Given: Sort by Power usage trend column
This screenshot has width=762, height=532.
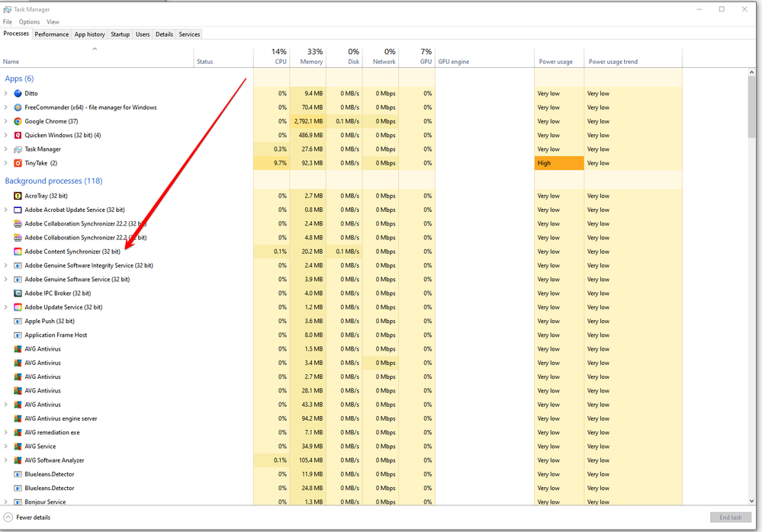Looking at the screenshot, I should click(633, 56).
